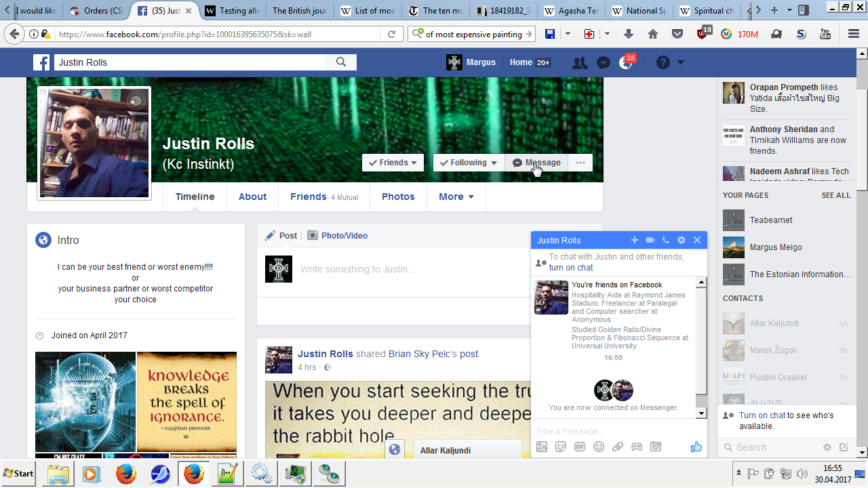This screenshot has width=868, height=488.
Task: Click the Facebook search field with Justin Rolls
Action: tap(190, 62)
